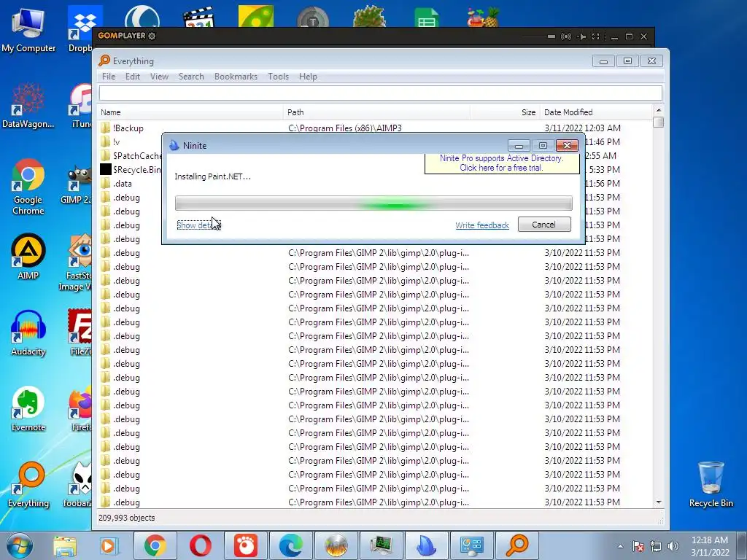Open the Recycle Bin
747x560 pixels.
point(711,484)
